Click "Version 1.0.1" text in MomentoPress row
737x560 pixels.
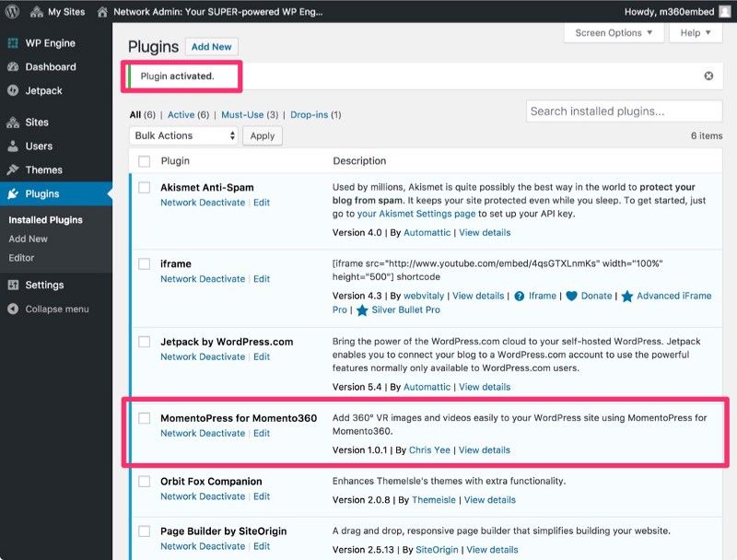[359, 450]
